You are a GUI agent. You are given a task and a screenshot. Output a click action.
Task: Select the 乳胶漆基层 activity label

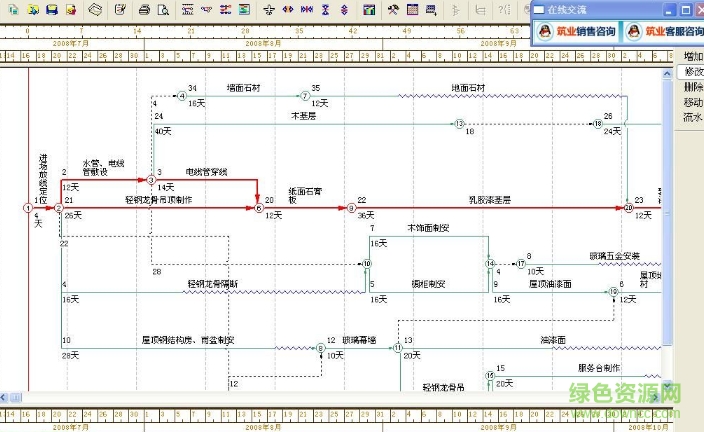[490, 200]
